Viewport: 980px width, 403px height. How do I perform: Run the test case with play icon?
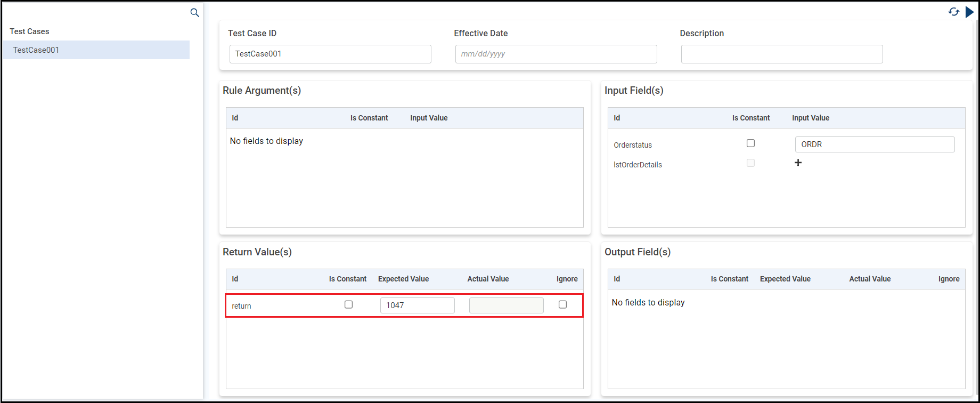pyautogui.click(x=969, y=12)
